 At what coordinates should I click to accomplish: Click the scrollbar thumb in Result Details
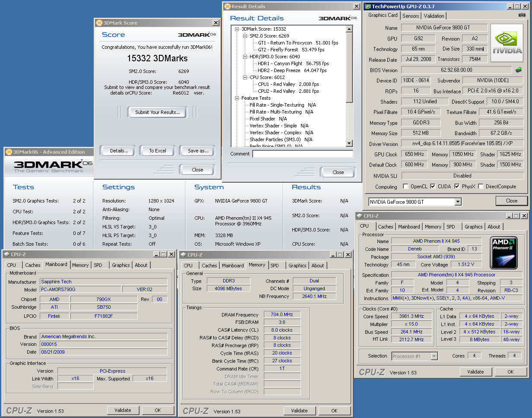(x=349, y=67)
